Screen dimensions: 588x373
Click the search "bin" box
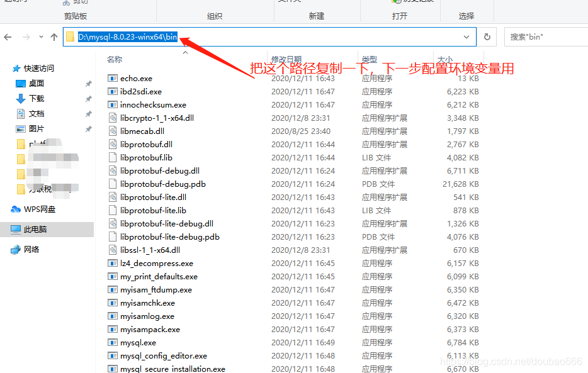[x=546, y=37]
